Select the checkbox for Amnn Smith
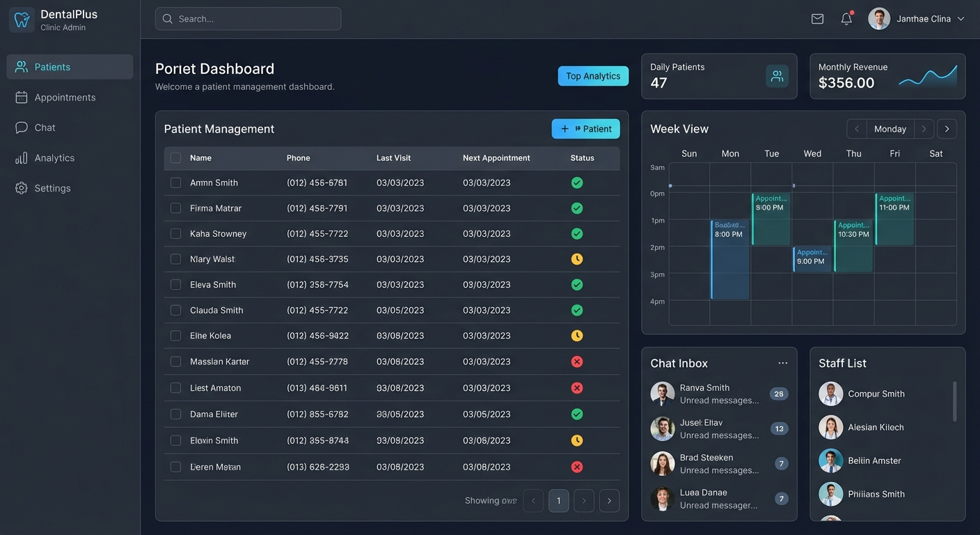Screen dimensions: 980x535 (x=175, y=183)
